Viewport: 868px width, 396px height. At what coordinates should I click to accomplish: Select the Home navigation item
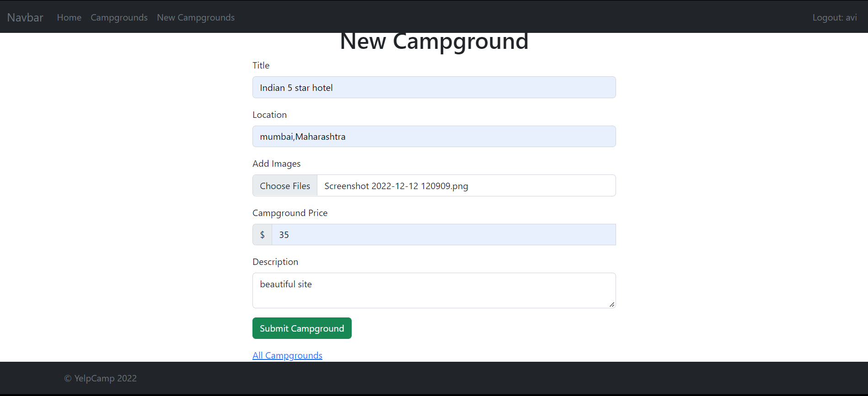point(69,17)
